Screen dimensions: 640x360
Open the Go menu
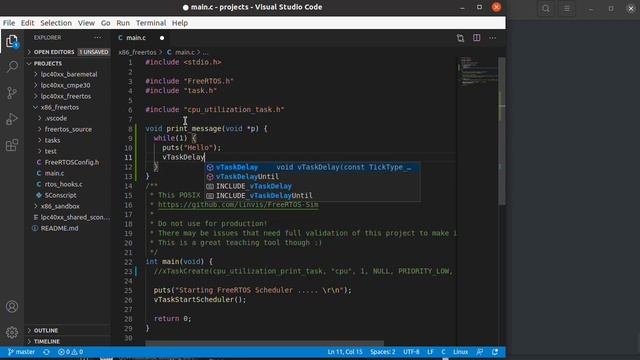tap(105, 23)
